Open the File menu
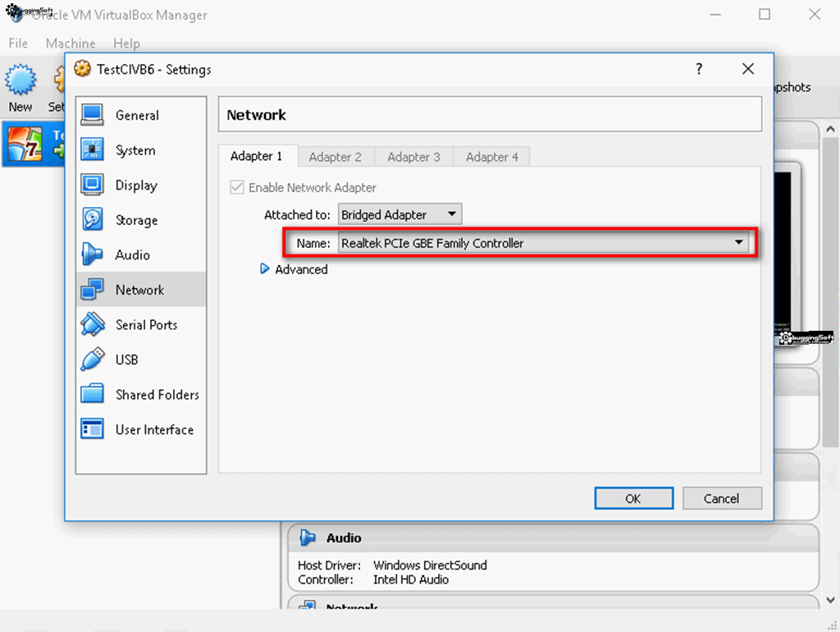840x632 pixels. 18,44
